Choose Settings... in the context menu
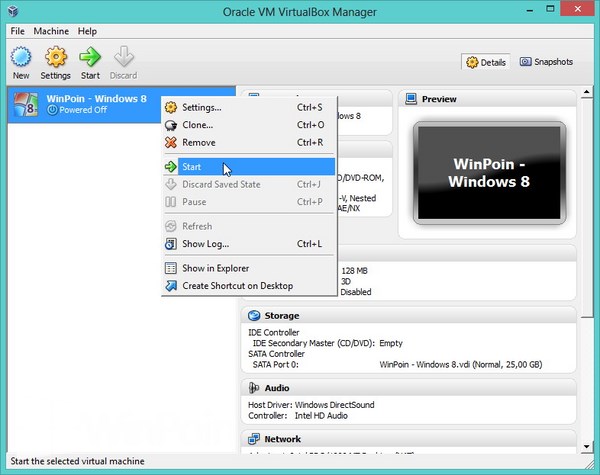600x475 pixels. (x=249, y=108)
